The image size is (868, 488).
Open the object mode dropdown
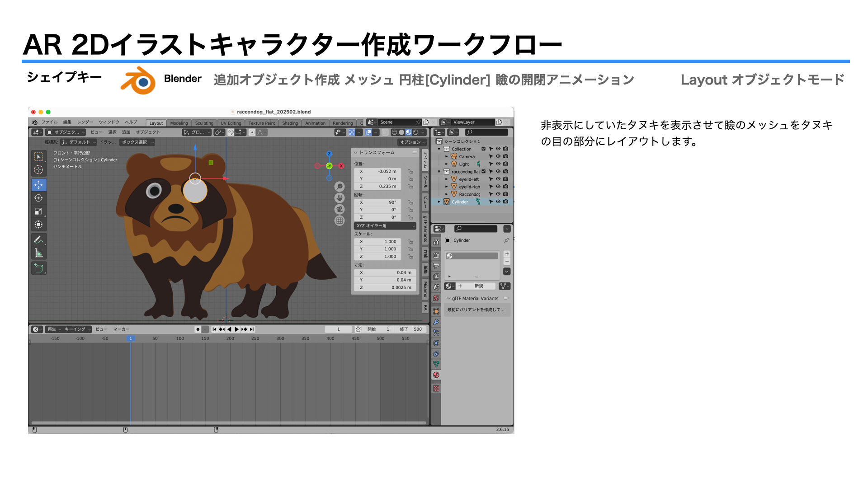[66, 132]
